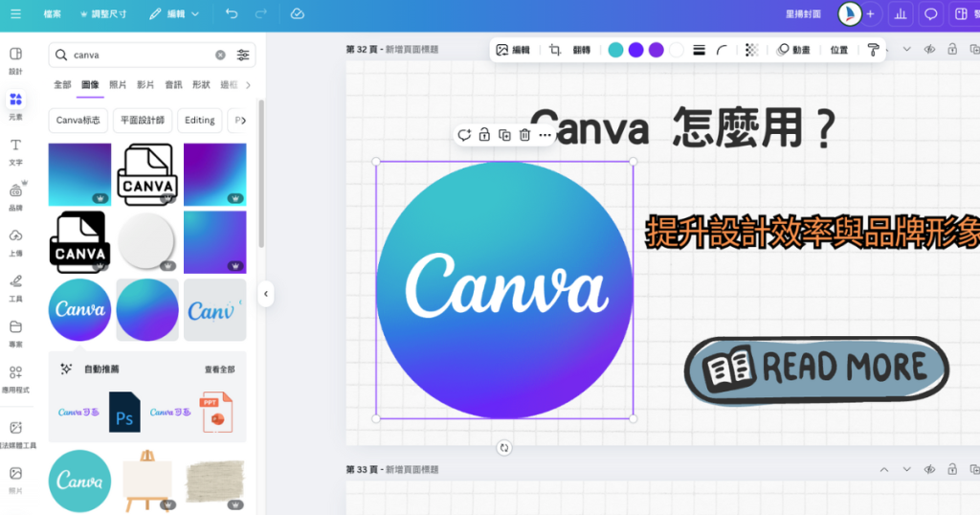The image size is (980, 515).
Task: Open the border style lines icon
Action: coord(700,50)
